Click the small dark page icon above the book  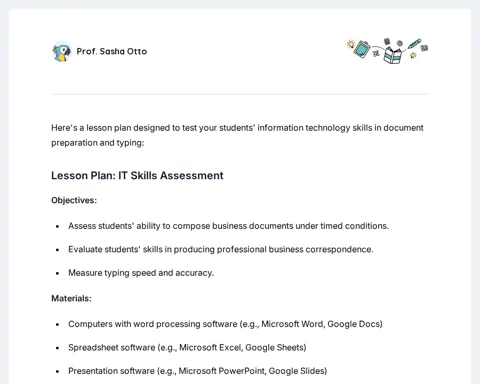click(x=387, y=41)
